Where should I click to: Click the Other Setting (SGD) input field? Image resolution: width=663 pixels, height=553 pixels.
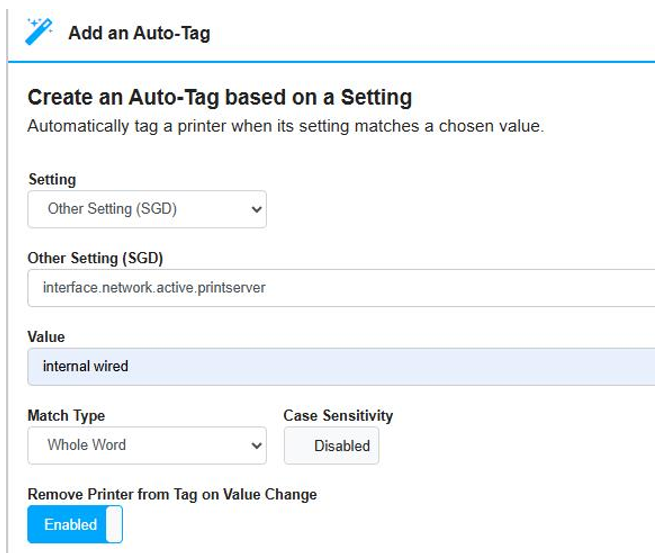click(341, 288)
